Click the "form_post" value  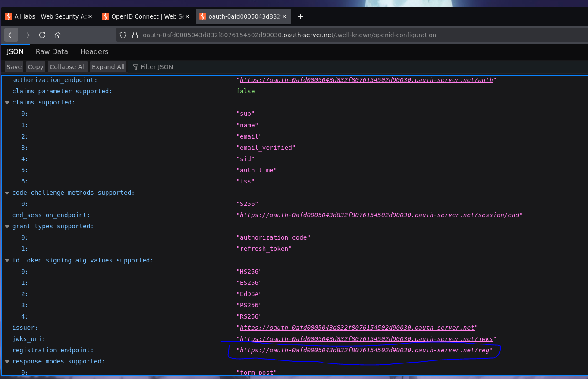(256, 373)
